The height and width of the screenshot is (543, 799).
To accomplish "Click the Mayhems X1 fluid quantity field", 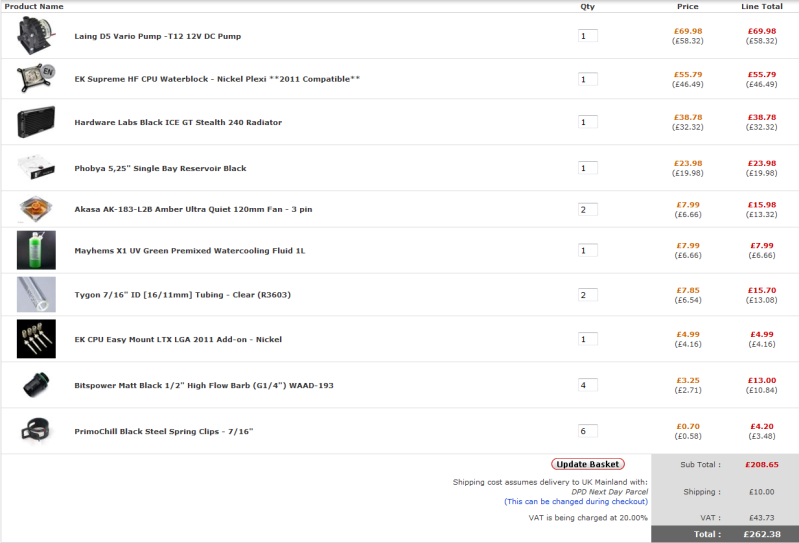I will coord(588,251).
